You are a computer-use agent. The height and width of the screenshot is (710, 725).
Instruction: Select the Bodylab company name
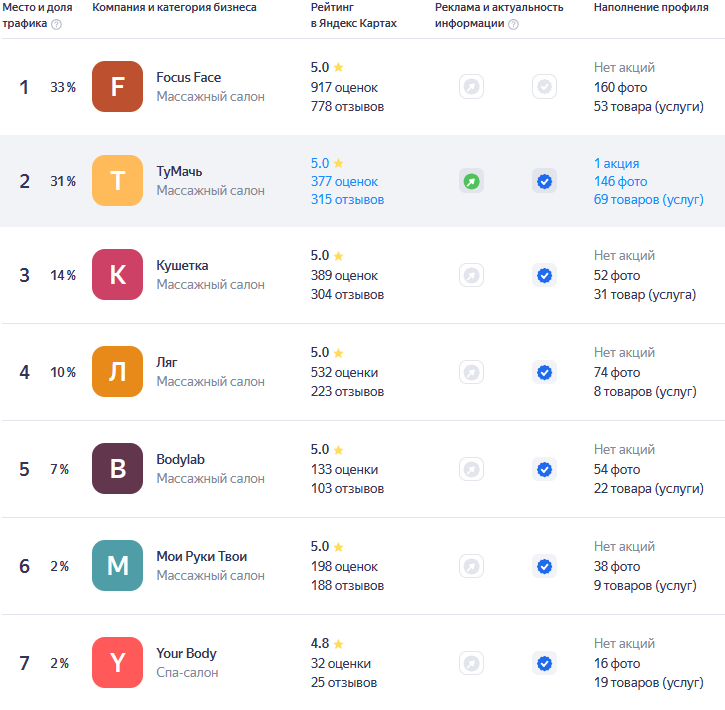tap(180, 460)
